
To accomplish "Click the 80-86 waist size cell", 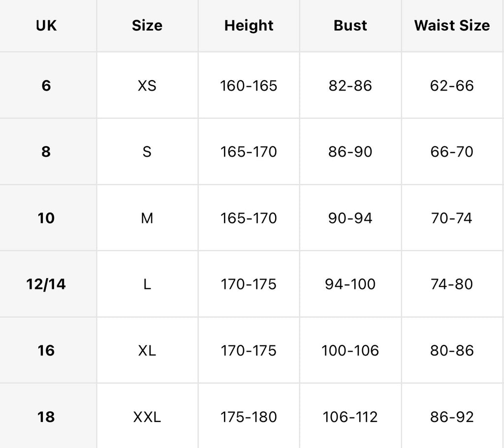I will [x=452, y=351].
